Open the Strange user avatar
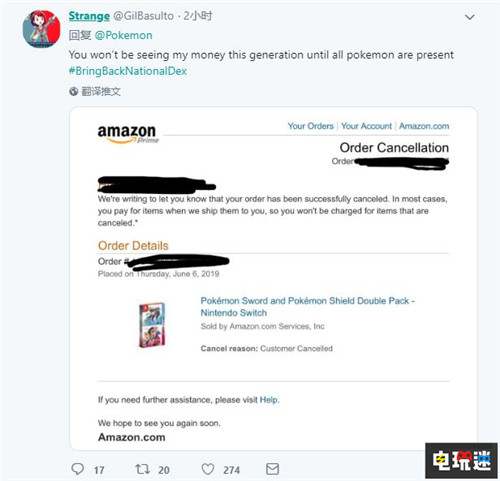The height and width of the screenshot is (481, 500). pos(42,29)
